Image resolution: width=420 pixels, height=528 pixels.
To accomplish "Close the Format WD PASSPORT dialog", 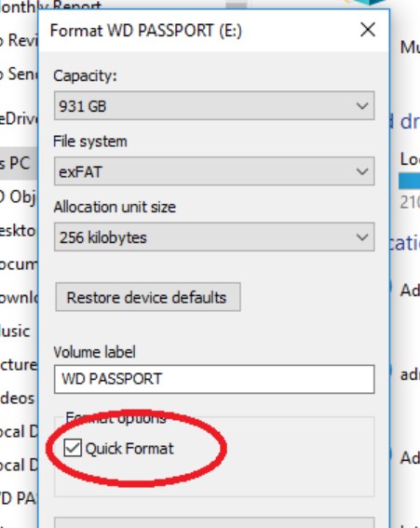I will pos(368,30).
